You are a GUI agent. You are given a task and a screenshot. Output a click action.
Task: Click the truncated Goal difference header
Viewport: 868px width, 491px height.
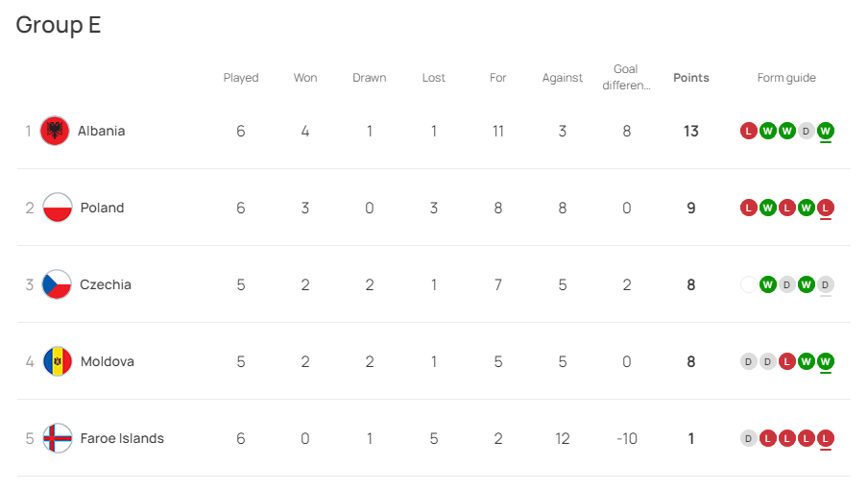[x=626, y=77]
